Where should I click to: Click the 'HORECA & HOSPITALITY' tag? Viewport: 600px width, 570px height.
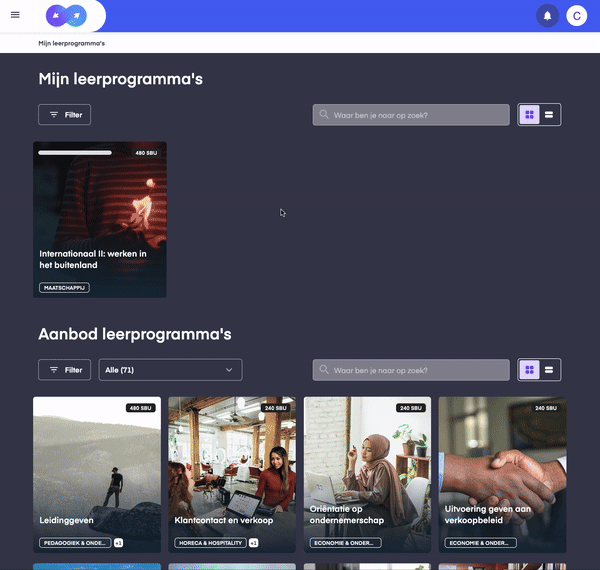(x=210, y=543)
